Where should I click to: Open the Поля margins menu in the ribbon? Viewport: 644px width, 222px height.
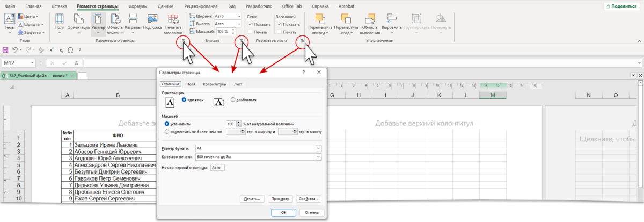pos(59,23)
